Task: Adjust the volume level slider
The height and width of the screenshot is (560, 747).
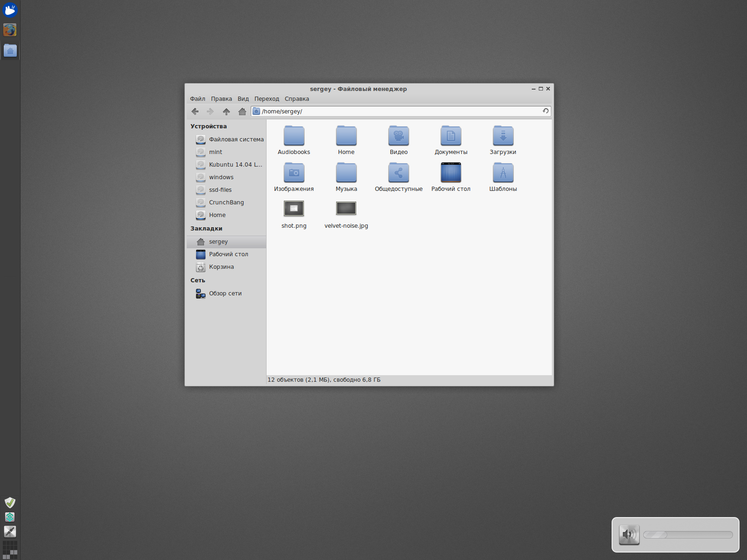Action: pos(688,535)
